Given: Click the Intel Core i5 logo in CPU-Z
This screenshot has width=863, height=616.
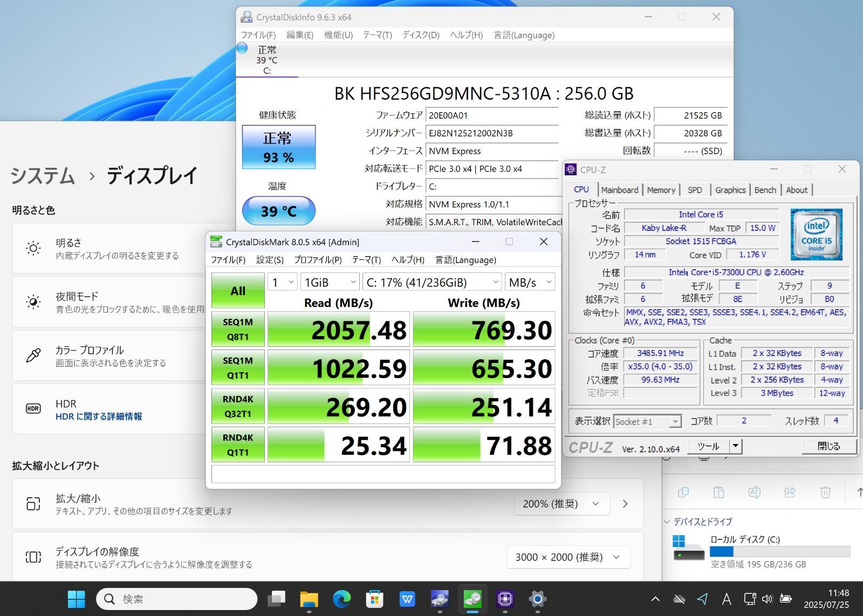Looking at the screenshot, I should [816, 235].
